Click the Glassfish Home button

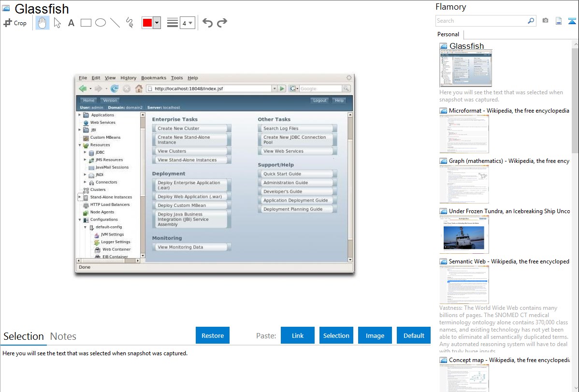[88, 100]
